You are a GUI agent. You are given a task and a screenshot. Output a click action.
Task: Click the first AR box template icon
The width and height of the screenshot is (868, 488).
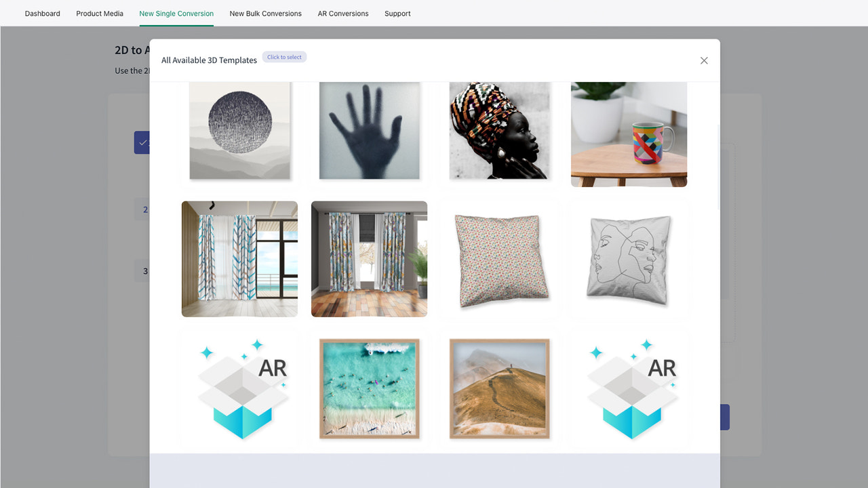(239, 388)
